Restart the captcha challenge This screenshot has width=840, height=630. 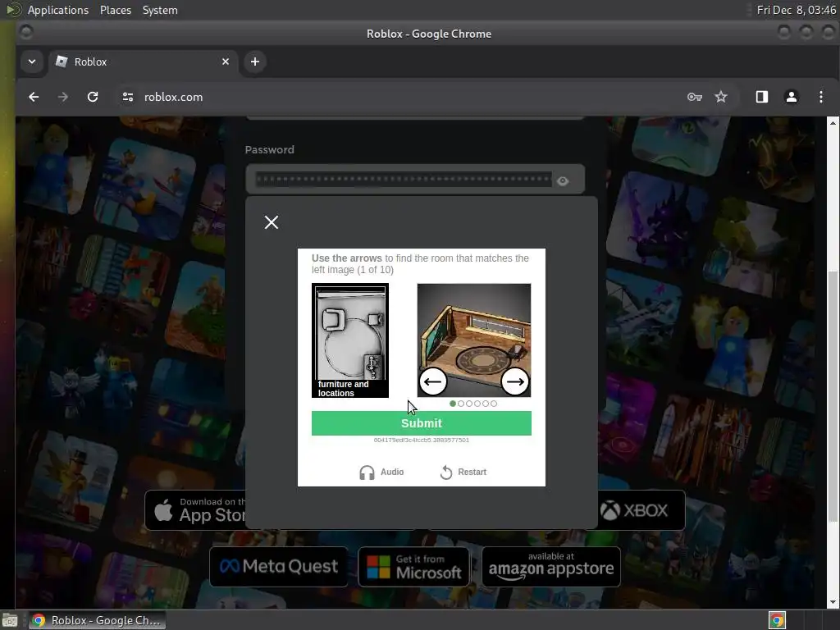463,472
